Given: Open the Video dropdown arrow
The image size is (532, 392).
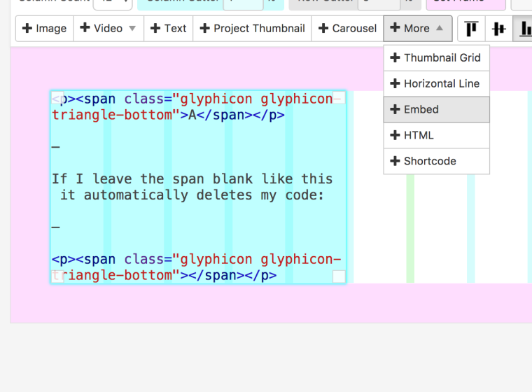Looking at the screenshot, I should coord(132,29).
